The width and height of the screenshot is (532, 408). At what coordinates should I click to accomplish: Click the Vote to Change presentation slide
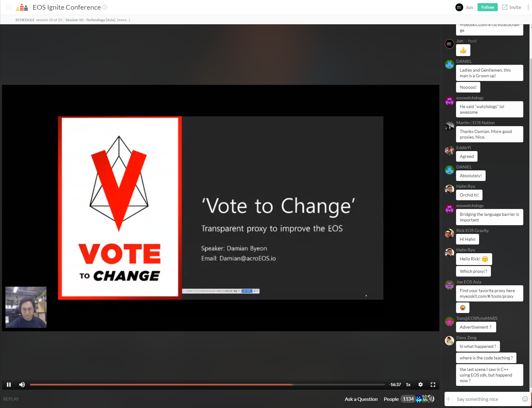coord(220,208)
